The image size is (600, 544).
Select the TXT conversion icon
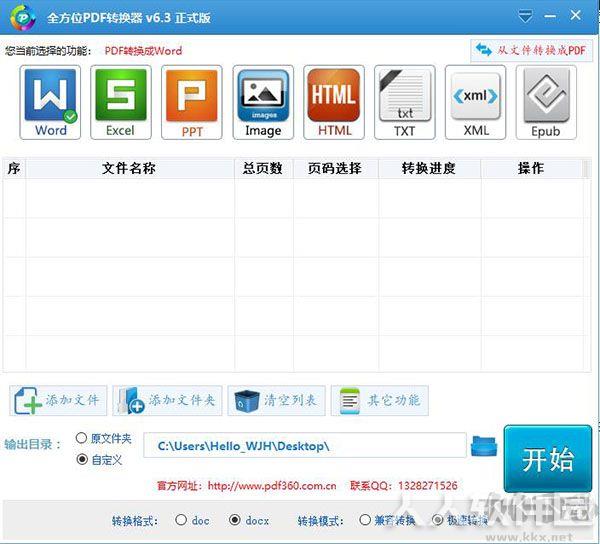click(x=404, y=102)
